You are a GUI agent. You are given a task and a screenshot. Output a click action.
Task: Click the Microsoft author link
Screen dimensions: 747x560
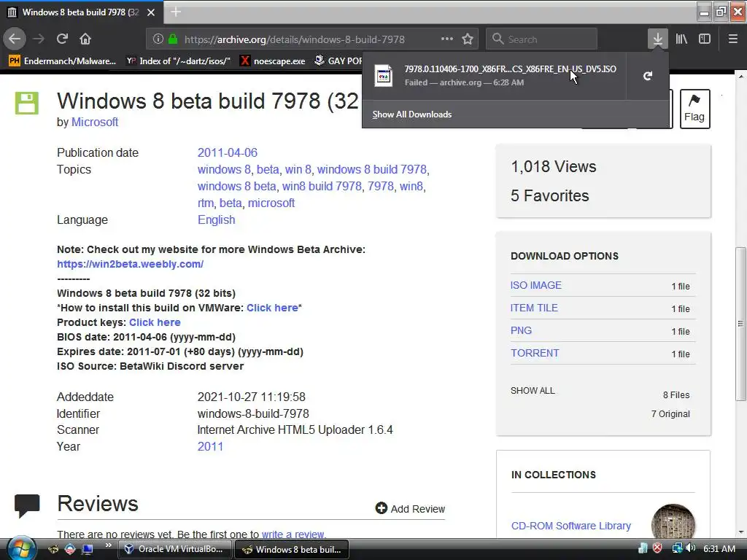[95, 122]
